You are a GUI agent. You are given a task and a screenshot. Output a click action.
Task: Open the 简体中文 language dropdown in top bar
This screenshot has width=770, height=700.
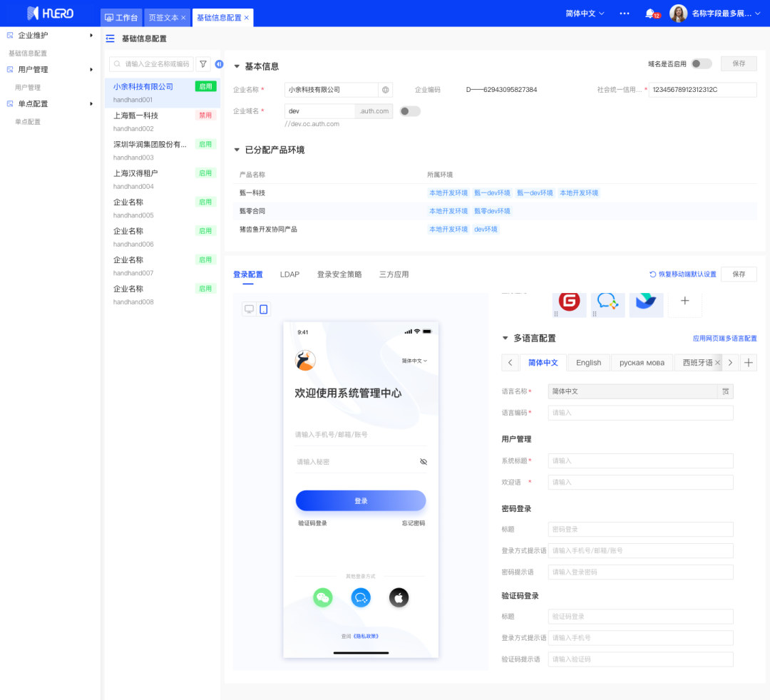[585, 14]
